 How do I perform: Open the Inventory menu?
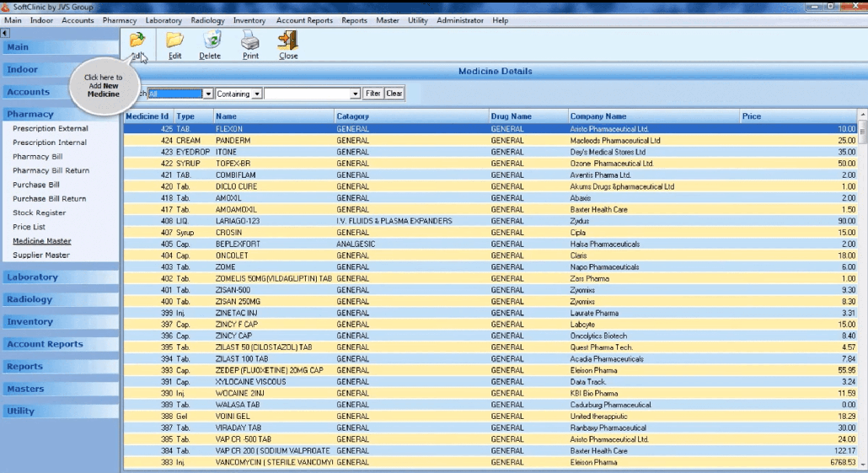pos(249,20)
